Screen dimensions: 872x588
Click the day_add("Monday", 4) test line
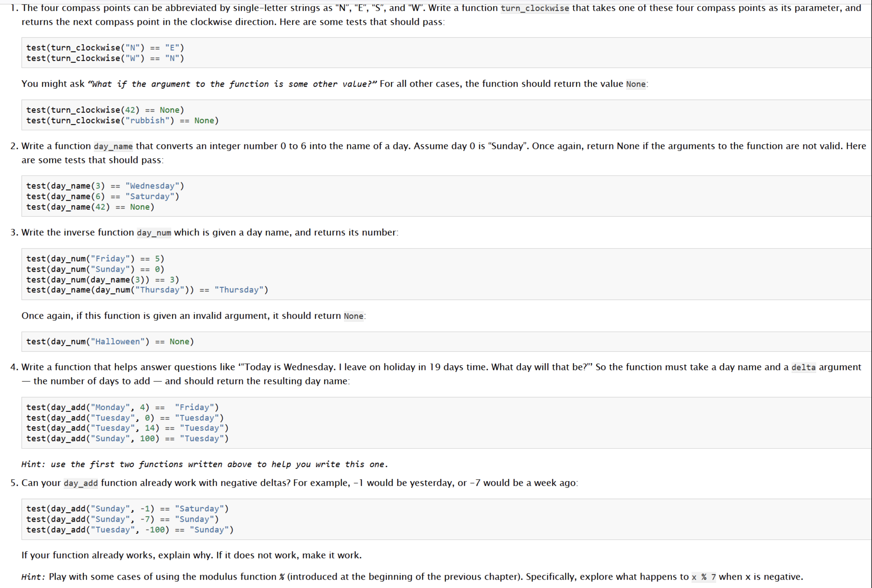coord(122,407)
